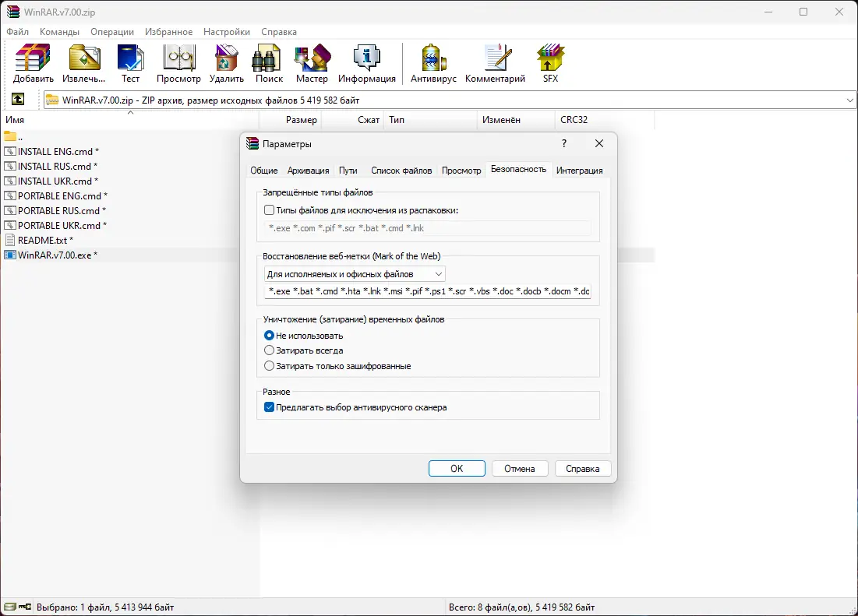Open the Настройки menu
The width and height of the screenshot is (858, 616).
tap(227, 32)
